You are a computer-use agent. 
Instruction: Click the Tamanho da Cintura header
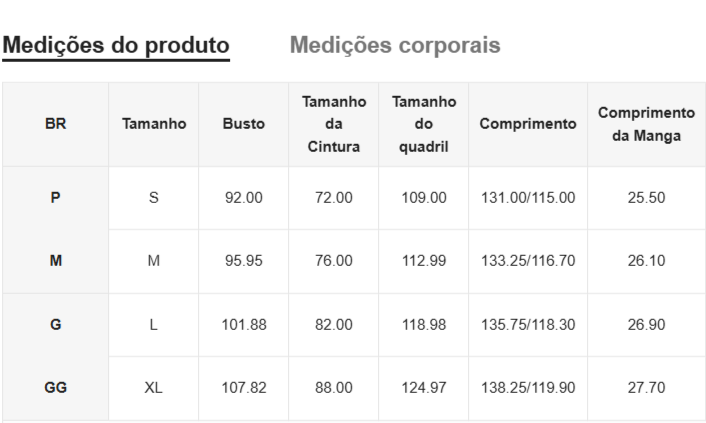334,125
